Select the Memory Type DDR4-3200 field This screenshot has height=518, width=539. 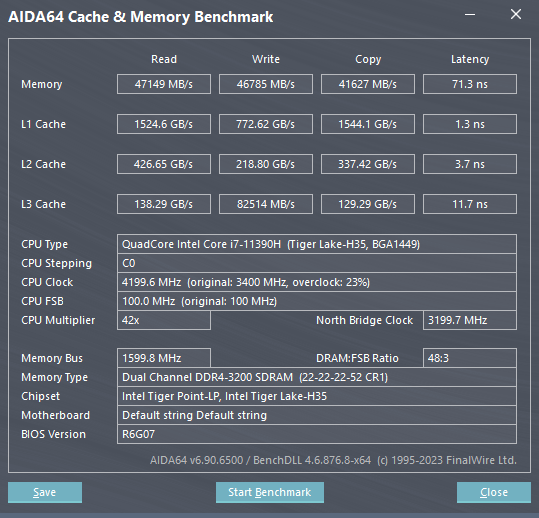[317, 377]
